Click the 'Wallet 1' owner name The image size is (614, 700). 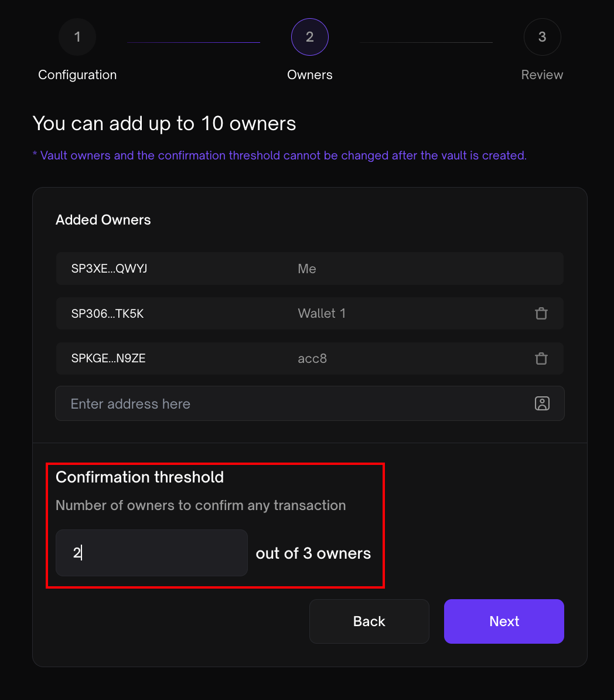(322, 314)
